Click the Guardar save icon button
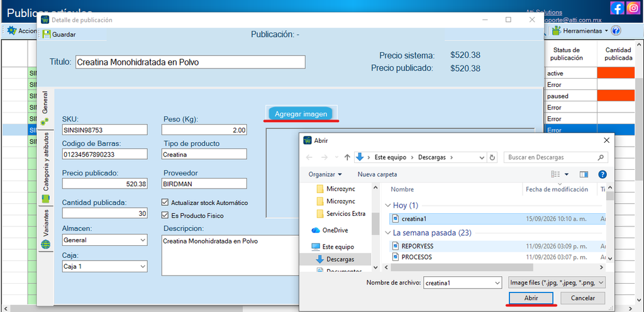This screenshot has width=644, height=312. click(x=60, y=35)
